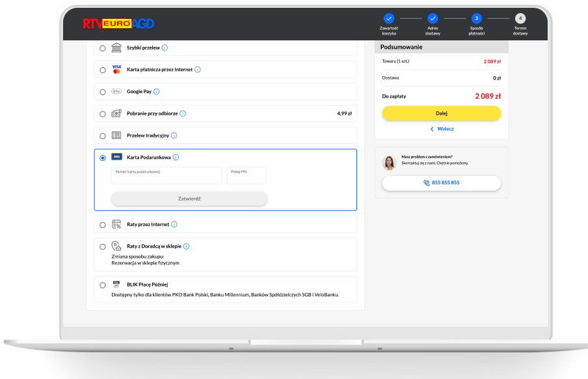The height and width of the screenshot is (379, 588).
Task: Click the info icon next to Google Pay
Action: 157,92
